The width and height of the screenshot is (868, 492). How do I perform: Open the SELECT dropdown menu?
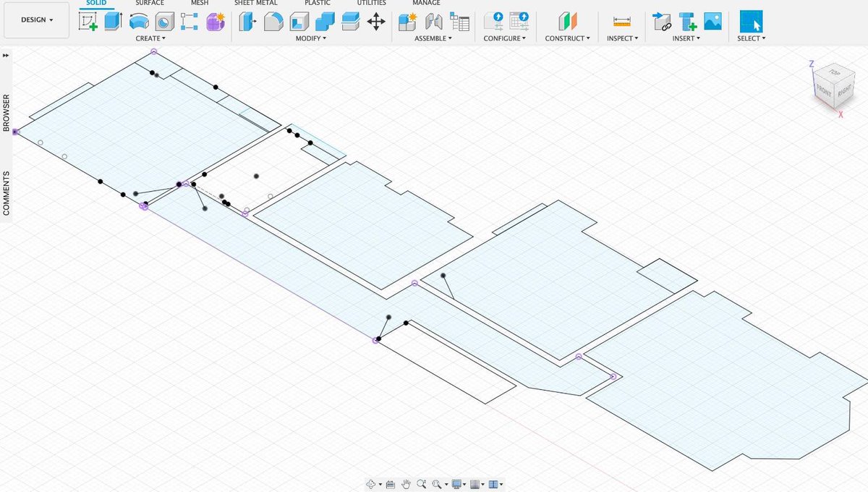pyautogui.click(x=752, y=38)
